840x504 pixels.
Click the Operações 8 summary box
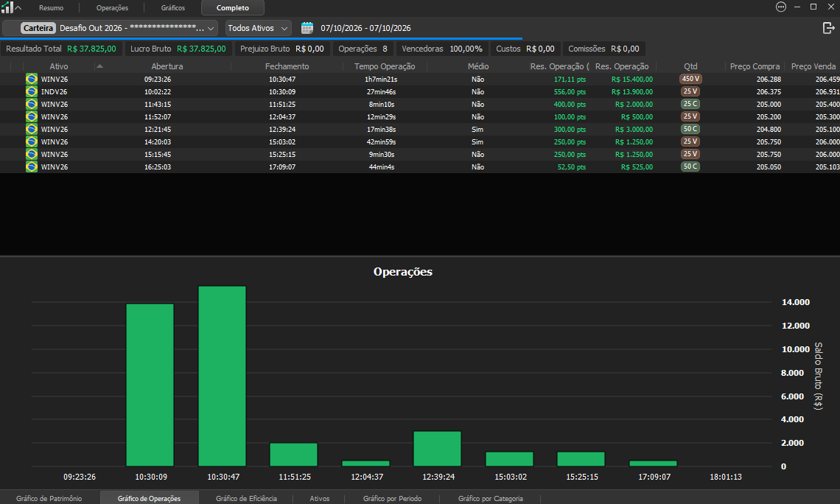(x=363, y=49)
